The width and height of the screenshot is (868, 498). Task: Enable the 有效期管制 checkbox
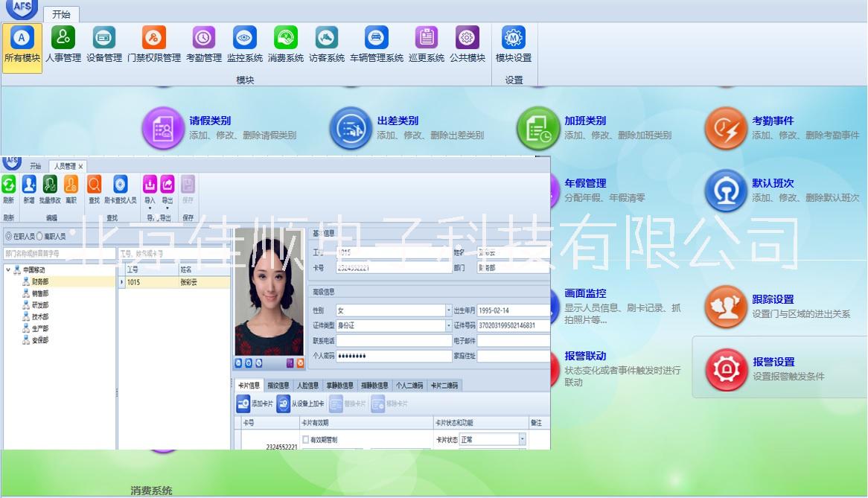(305, 440)
